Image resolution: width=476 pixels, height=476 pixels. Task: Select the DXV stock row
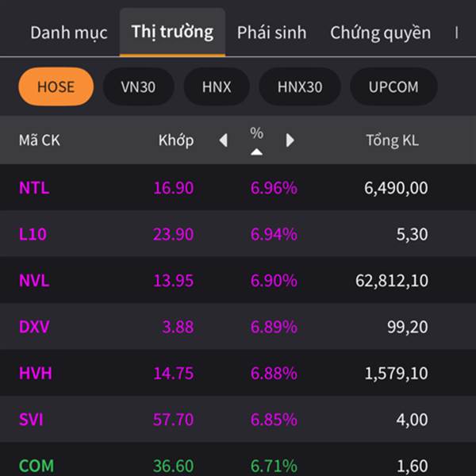tap(238, 327)
